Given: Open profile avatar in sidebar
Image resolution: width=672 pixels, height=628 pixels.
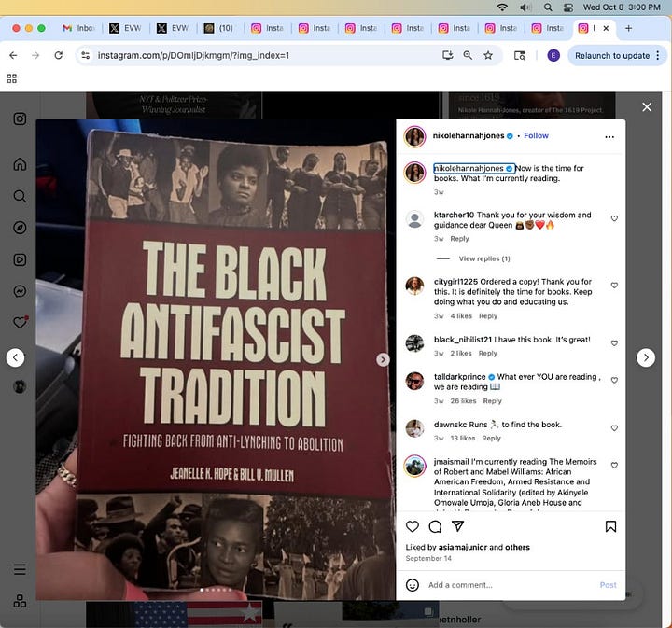Looking at the screenshot, I should 20,386.
